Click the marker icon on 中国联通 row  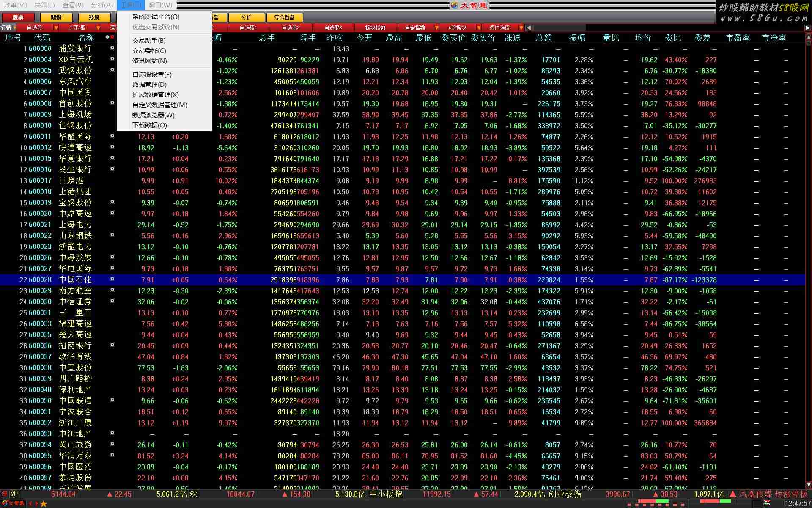pyautogui.click(x=112, y=400)
